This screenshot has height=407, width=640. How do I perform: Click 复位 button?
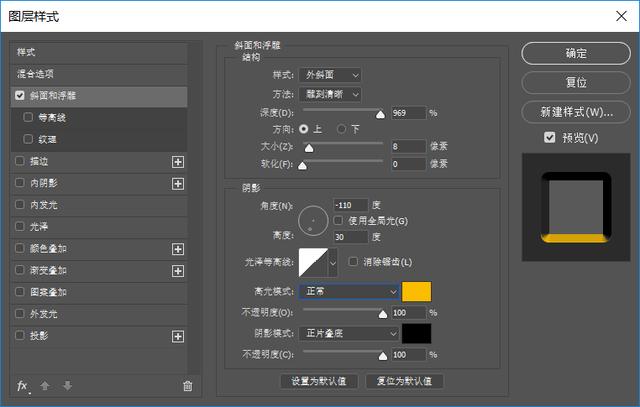pos(576,83)
